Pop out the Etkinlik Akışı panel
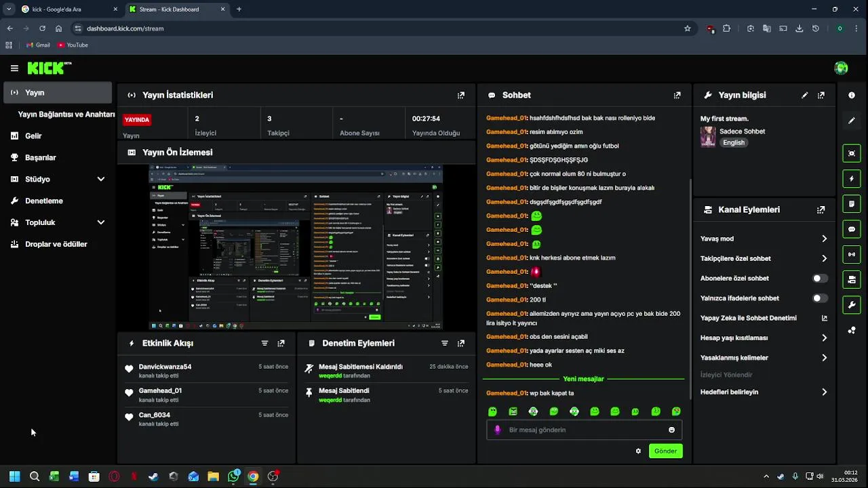The image size is (868, 488). tap(281, 344)
